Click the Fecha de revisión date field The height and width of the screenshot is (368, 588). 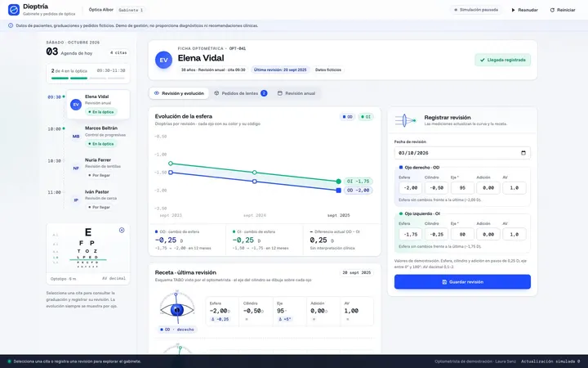pyautogui.click(x=462, y=153)
